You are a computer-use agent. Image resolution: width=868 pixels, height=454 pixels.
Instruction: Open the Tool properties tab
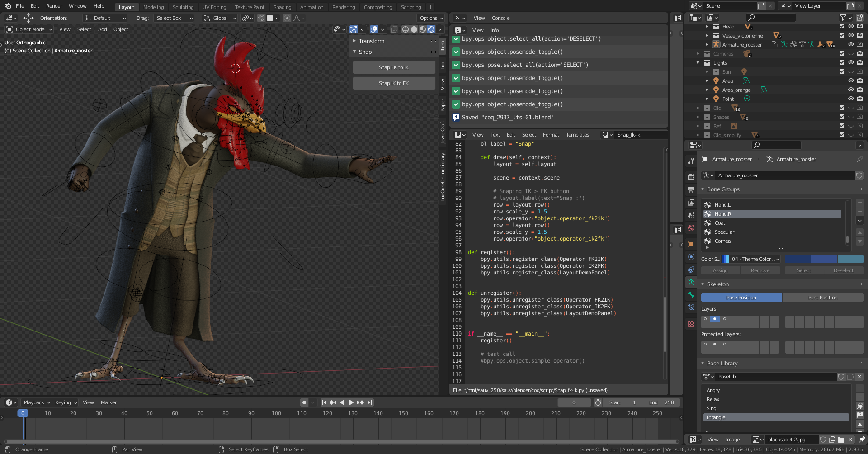[x=691, y=161]
